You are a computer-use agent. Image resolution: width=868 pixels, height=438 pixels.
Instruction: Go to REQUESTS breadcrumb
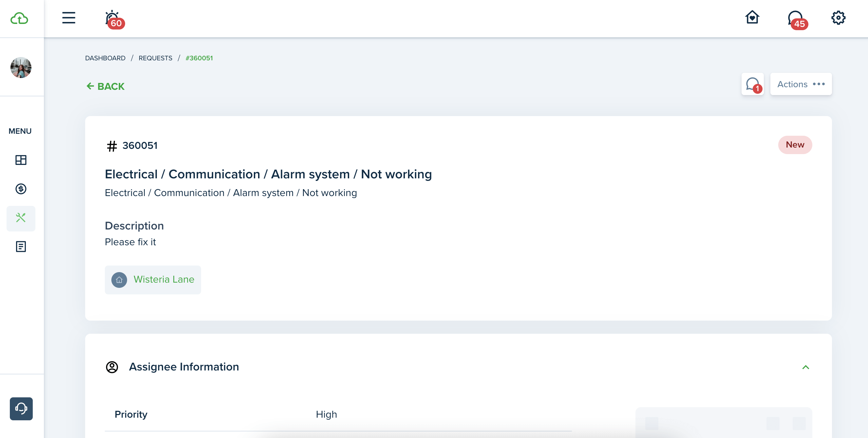pyautogui.click(x=155, y=58)
